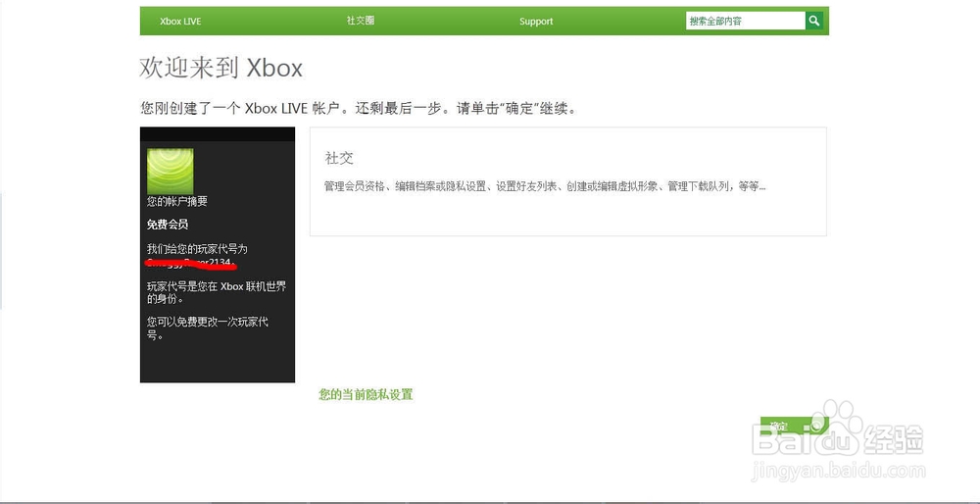Click the 管理会员资格 description line
Screen dimensions: 980x504
(x=544, y=186)
